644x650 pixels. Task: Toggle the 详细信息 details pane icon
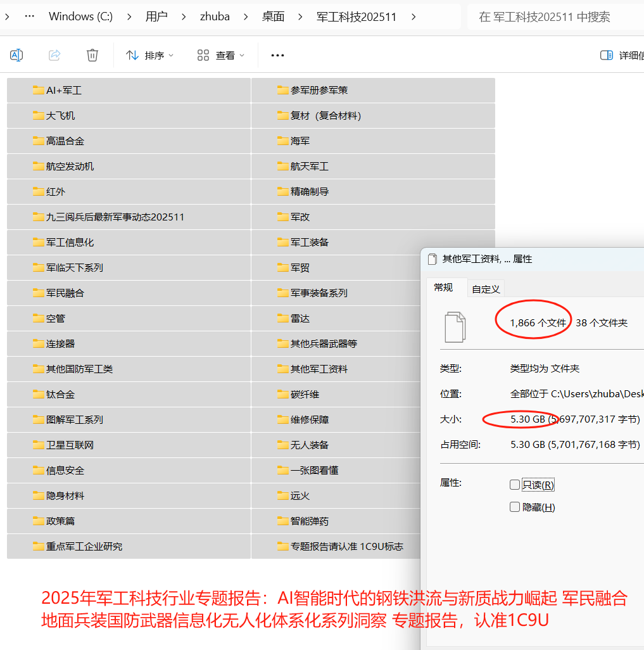pyautogui.click(x=607, y=55)
